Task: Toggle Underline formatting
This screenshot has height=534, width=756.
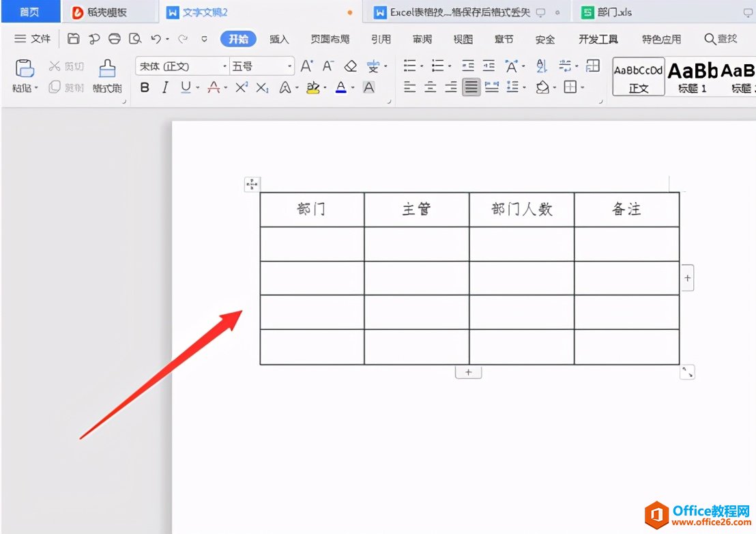Action: (x=186, y=87)
